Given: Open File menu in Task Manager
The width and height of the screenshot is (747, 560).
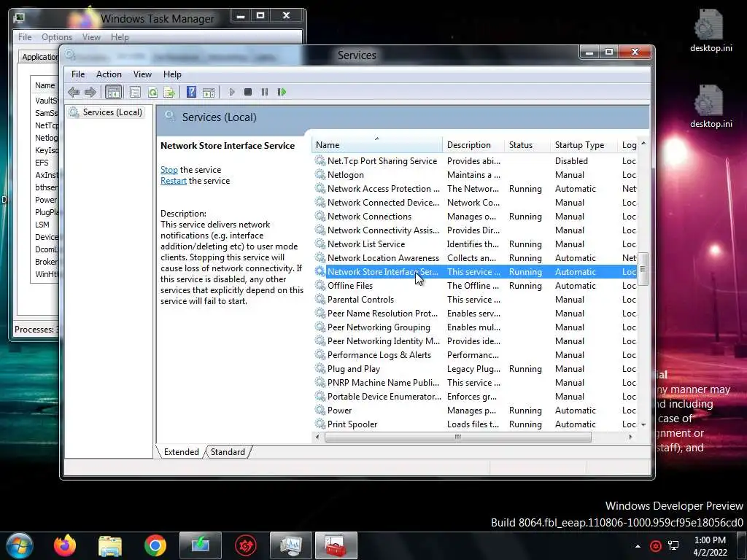Looking at the screenshot, I should (25, 37).
